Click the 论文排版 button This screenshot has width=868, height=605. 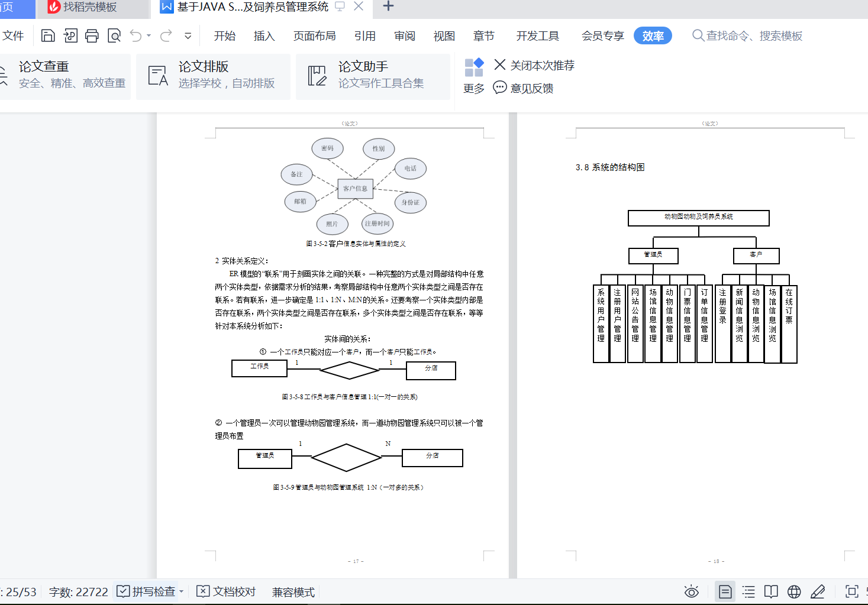coord(214,76)
